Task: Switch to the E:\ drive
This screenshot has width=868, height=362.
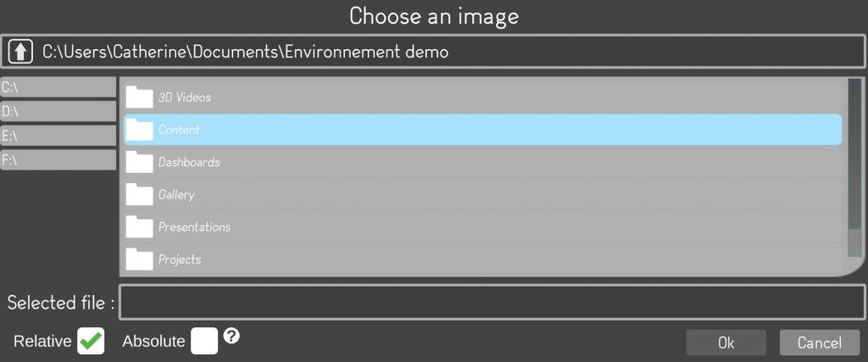Action: point(58,136)
